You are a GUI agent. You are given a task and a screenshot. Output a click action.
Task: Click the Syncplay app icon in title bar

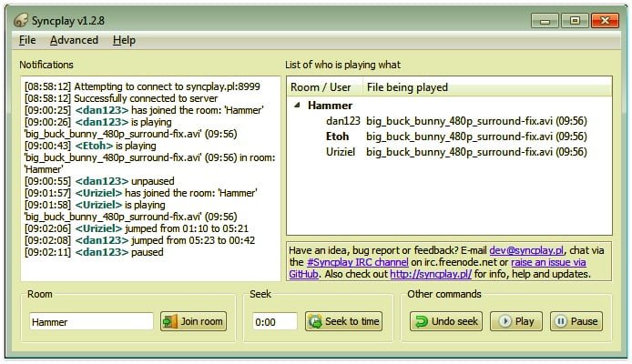(x=21, y=20)
